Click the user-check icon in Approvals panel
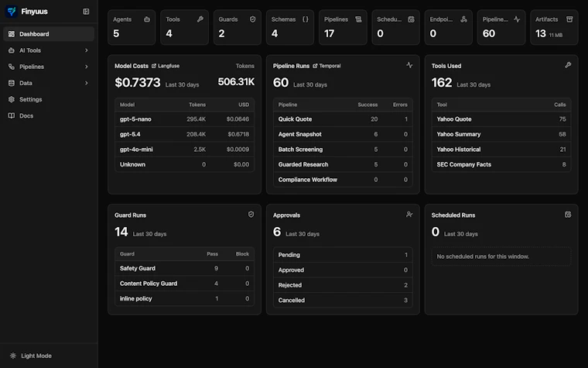This screenshot has width=588, height=368. (x=409, y=215)
